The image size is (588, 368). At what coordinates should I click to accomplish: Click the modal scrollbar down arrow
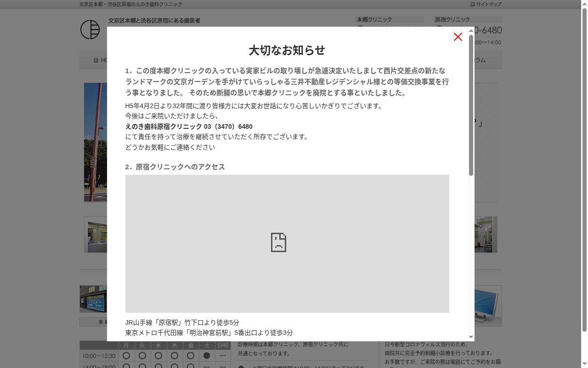pyautogui.click(x=471, y=337)
